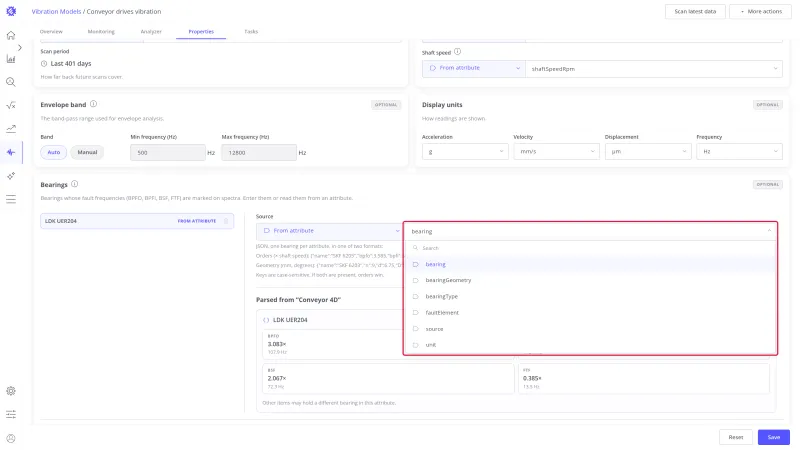The height and width of the screenshot is (450, 800).
Task: Open the search magnifier sidebar icon
Action: [x=11, y=82]
